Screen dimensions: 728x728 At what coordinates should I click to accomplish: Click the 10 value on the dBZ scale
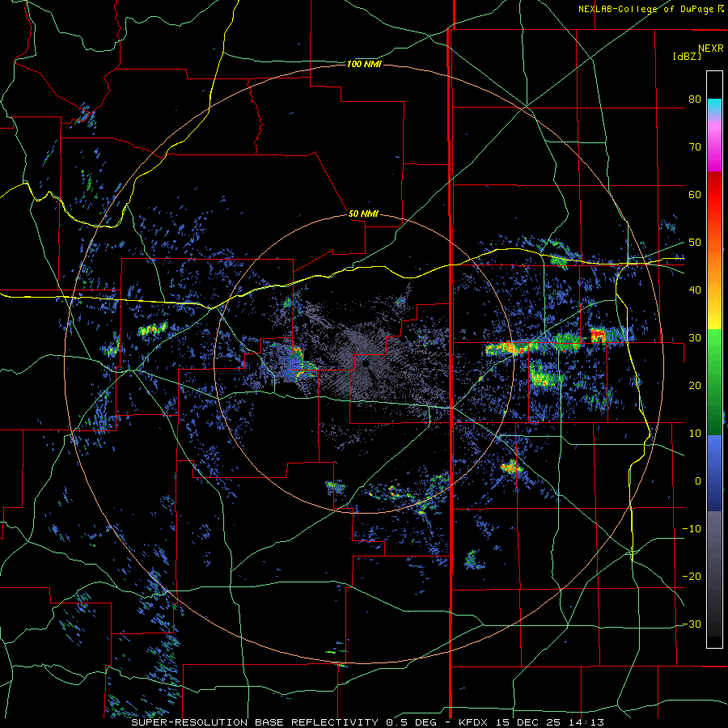click(695, 434)
